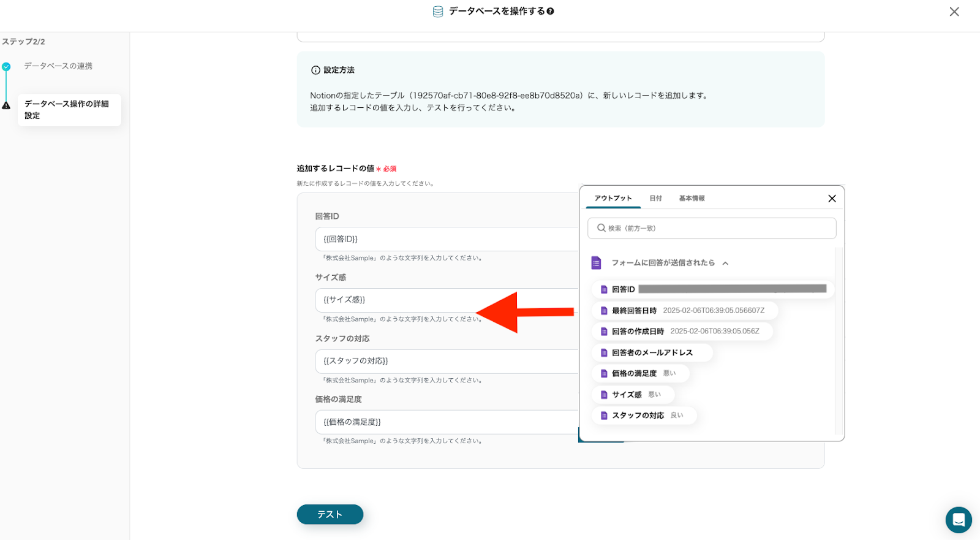
Task: Collapse the フォームに回答が送信されたら section
Action: [x=725, y=264]
